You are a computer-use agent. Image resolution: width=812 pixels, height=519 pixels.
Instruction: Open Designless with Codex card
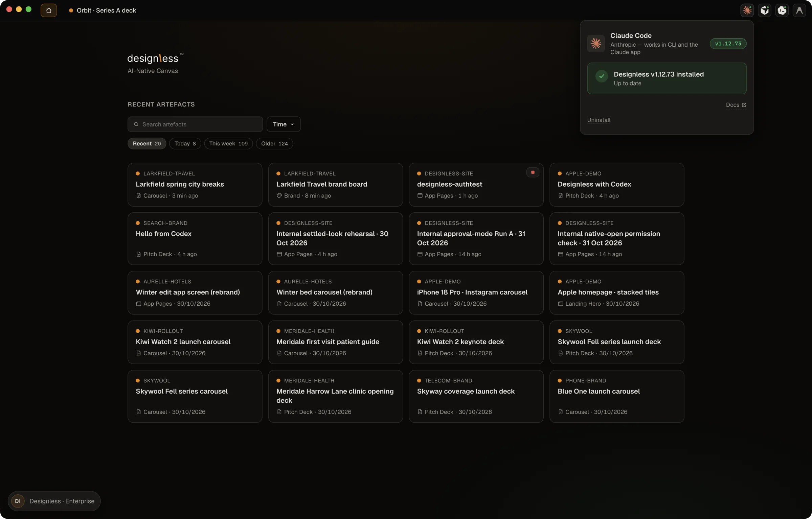pos(617,185)
